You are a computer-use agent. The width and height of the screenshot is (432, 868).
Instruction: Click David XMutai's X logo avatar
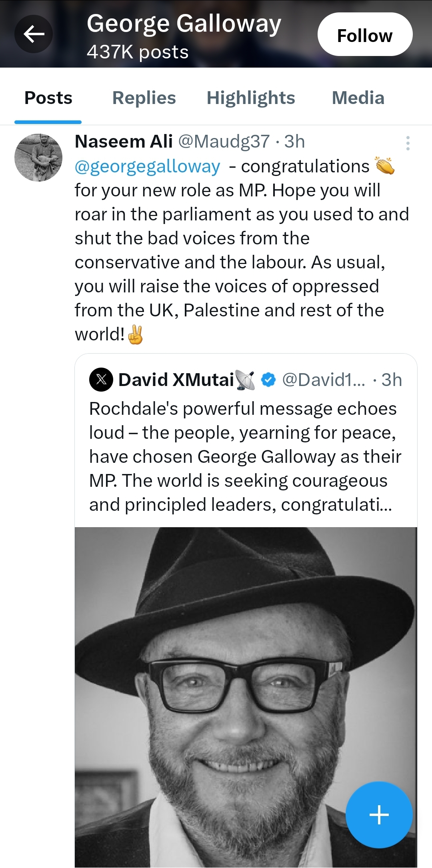(x=101, y=379)
